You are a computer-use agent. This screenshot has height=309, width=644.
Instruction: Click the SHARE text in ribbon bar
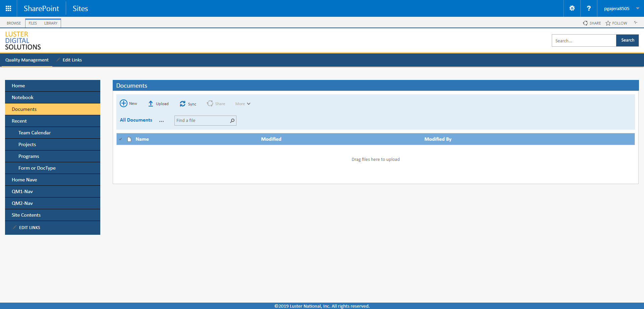(595, 23)
